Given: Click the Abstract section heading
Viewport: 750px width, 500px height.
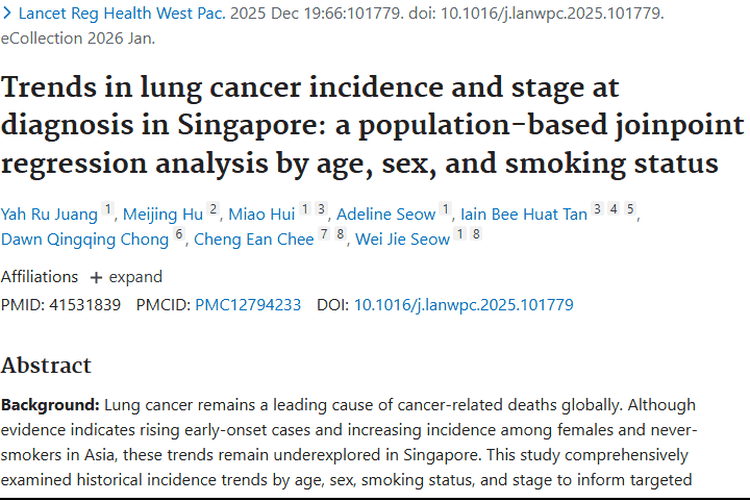Looking at the screenshot, I should tap(46, 365).
